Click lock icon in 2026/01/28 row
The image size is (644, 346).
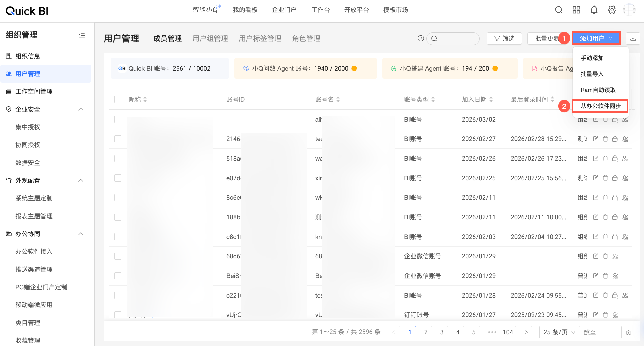(x=615, y=295)
